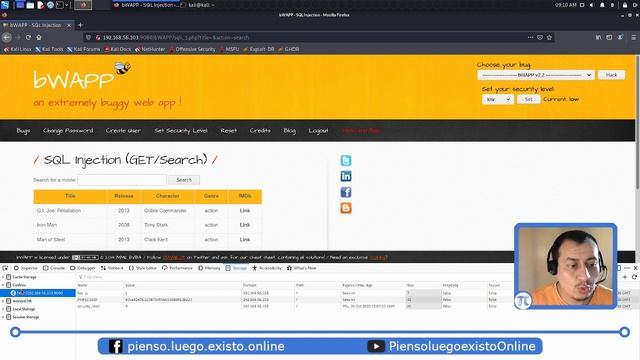Switch to the Network devtools tab
Screen dimensions: 640x360
pyautogui.click(x=112, y=268)
